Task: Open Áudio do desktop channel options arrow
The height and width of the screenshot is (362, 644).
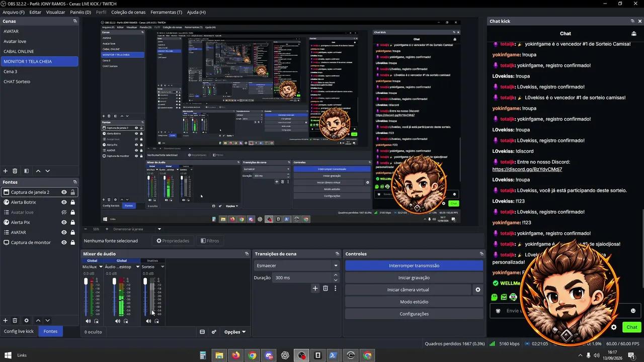Action: tap(137, 267)
